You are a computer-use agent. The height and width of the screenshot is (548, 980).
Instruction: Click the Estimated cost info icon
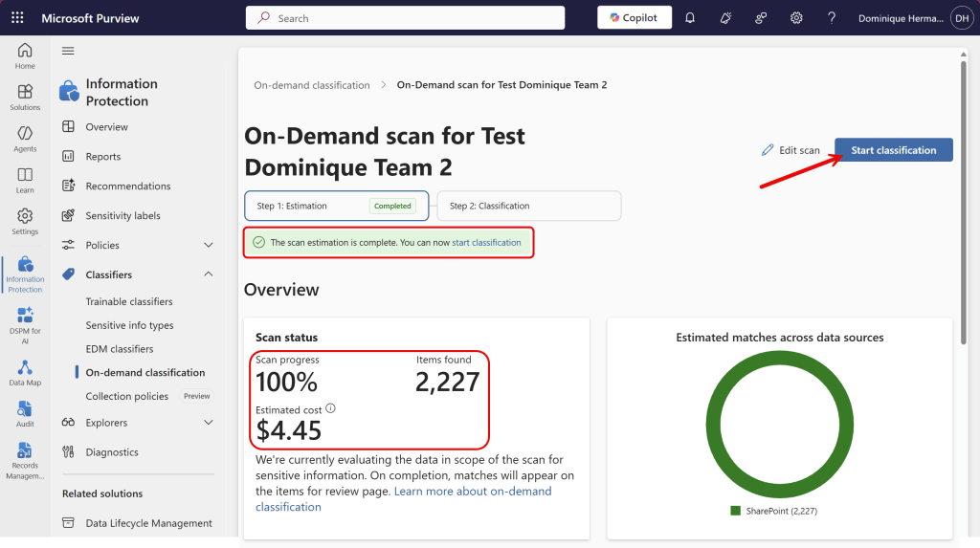[x=331, y=408]
